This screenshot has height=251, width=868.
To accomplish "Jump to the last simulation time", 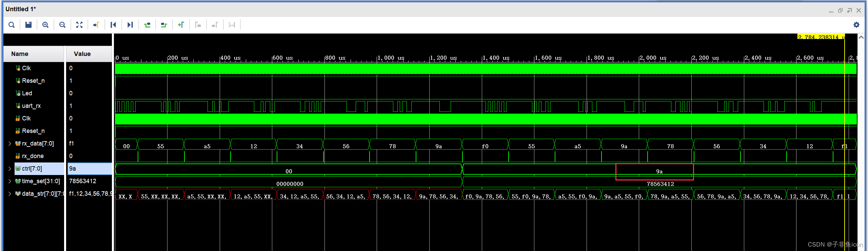I will pos(130,25).
